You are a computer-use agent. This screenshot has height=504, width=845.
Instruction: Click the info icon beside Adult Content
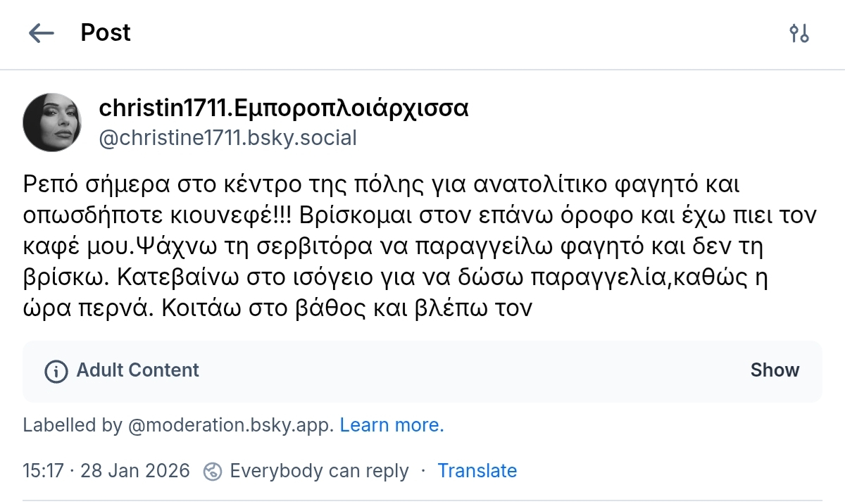(56, 370)
